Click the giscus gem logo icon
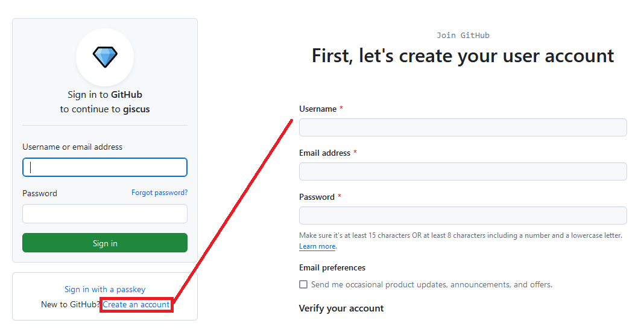Image resolution: width=644 pixels, height=332 pixels. [x=105, y=57]
